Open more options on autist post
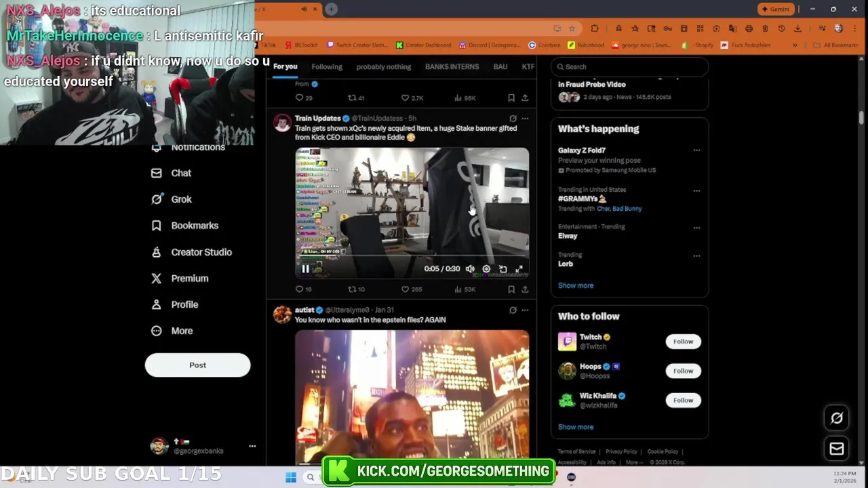 pyautogui.click(x=525, y=310)
